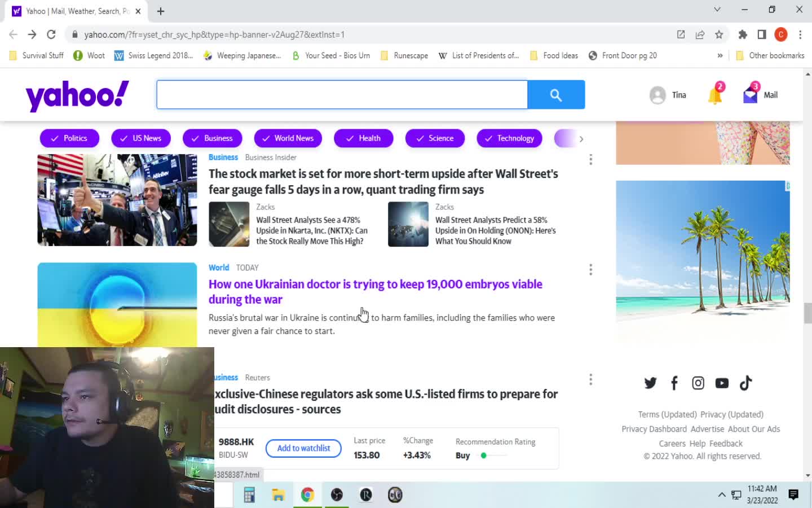Expand the hidden bookmarks chevron

[x=720, y=55]
